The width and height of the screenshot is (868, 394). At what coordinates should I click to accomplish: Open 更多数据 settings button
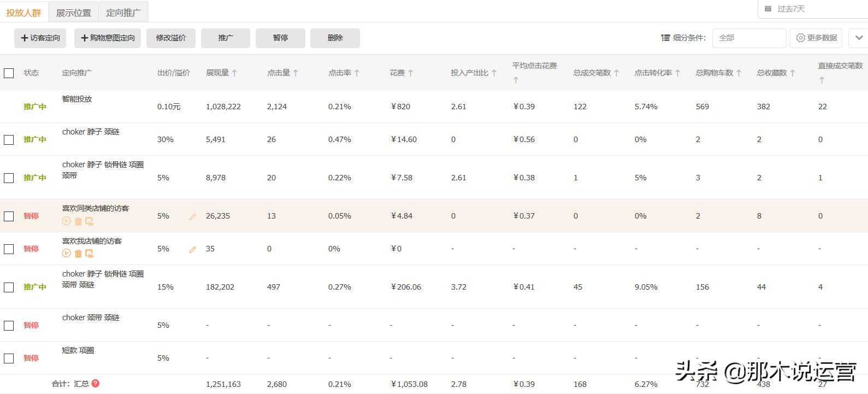click(x=816, y=38)
